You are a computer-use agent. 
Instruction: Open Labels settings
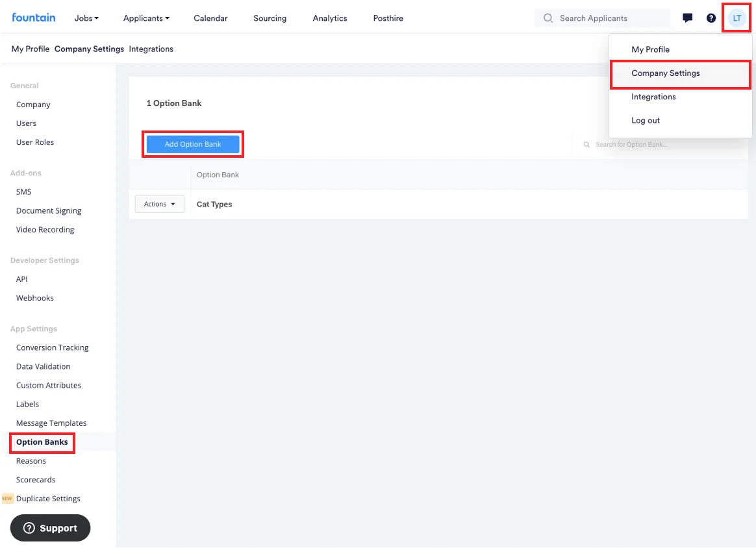(27, 405)
